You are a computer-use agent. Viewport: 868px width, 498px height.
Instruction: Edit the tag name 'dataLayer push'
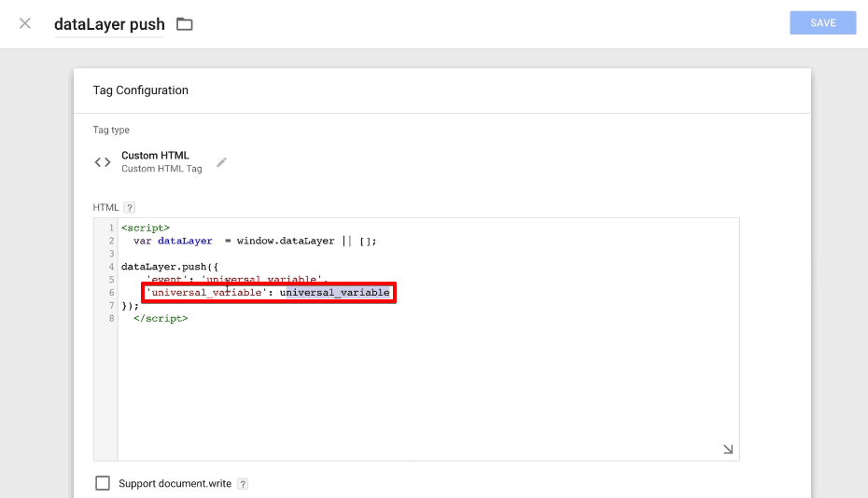[x=109, y=24]
